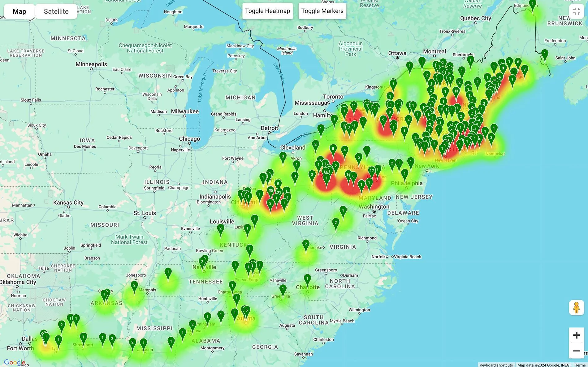This screenshot has height=367, width=588.
Task: Select the marker labeled 5 near Atlanta
Action: click(x=246, y=312)
